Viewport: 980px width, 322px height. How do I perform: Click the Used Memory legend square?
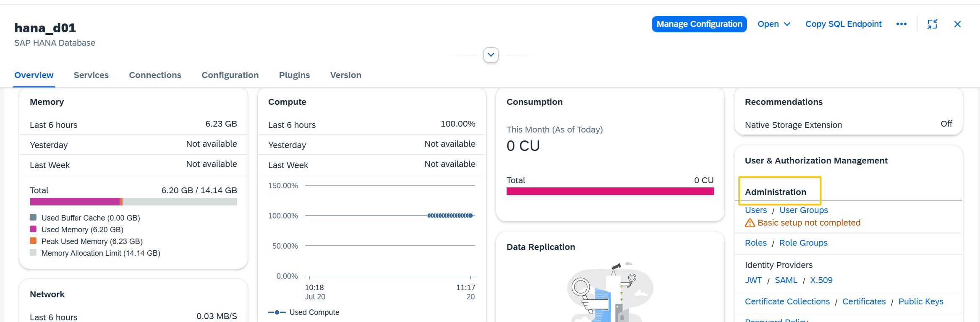[x=33, y=229]
